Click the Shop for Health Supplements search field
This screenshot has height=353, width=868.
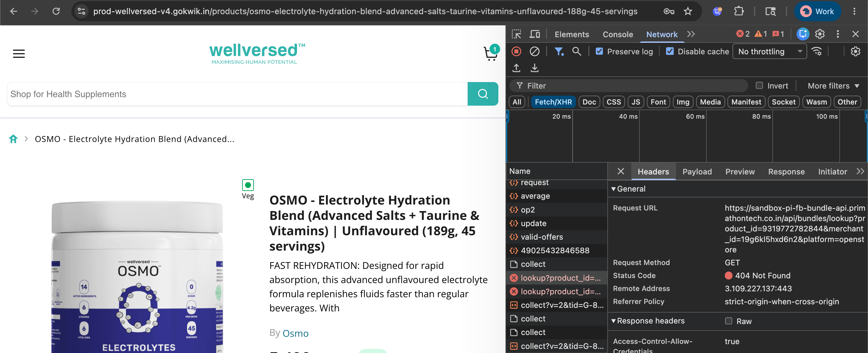237,94
